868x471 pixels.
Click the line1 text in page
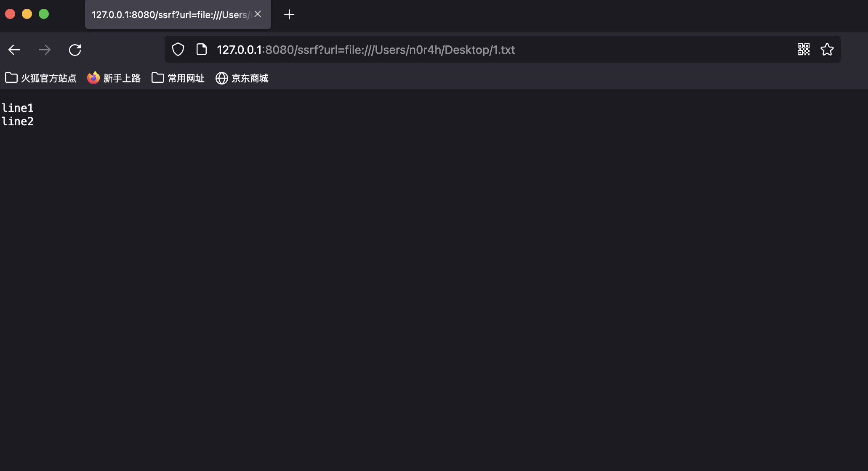pyautogui.click(x=18, y=108)
